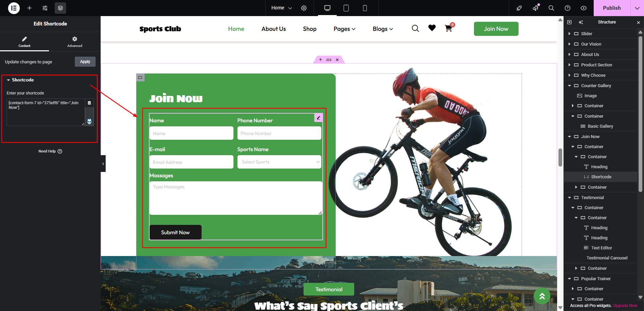Screen dimensions: 644x311
Task: Click the Testimonial badge button
Action: pyautogui.click(x=329, y=289)
